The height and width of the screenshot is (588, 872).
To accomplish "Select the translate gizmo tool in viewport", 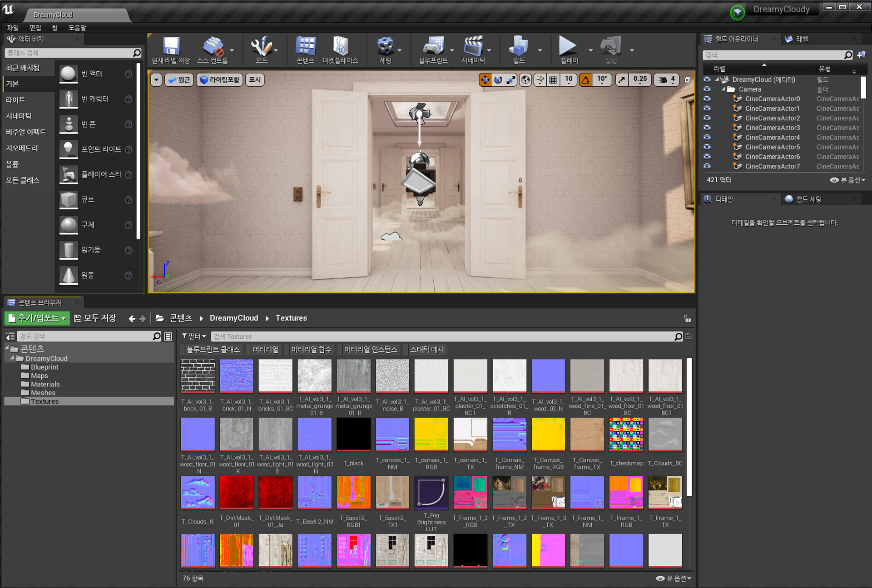I will click(x=485, y=80).
